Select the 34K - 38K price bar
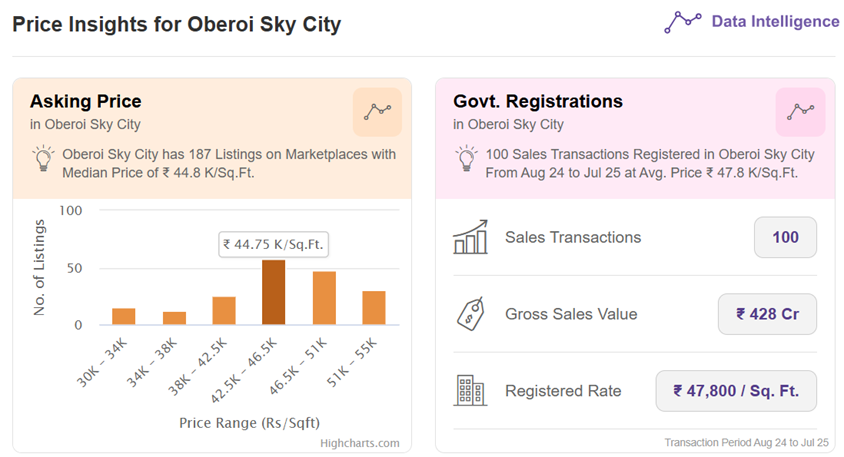The height and width of the screenshot is (457, 844). tap(174, 318)
